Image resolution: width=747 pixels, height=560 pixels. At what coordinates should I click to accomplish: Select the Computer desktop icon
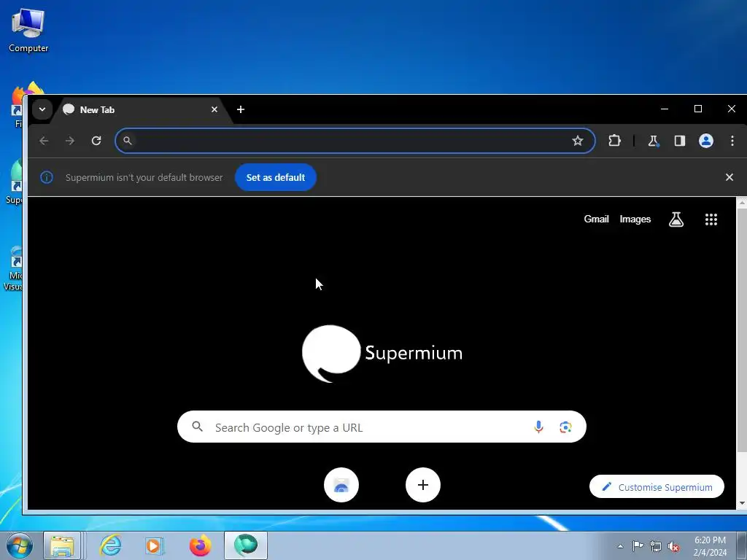[28, 29]
